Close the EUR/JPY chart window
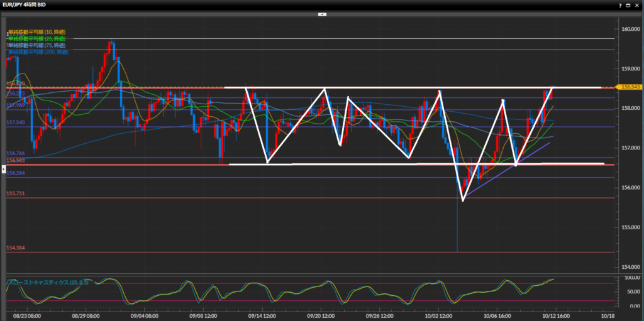This screenshot has width=644, height=321. coord(637,4)
